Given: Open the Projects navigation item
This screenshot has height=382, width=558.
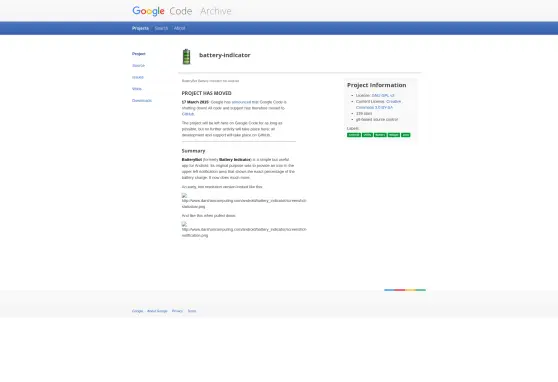Looking at the screenshot, I should point(140,28).
